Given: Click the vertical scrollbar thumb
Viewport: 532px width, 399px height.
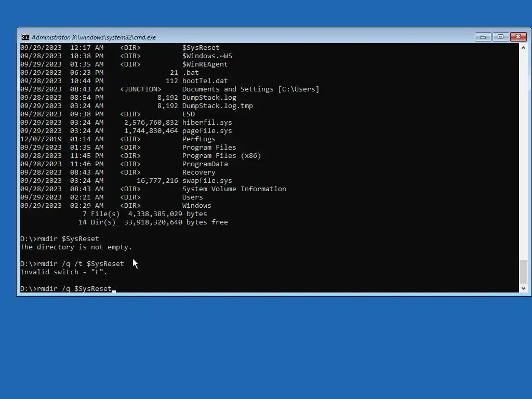Looking at the screenshot, I should [523, 271].
